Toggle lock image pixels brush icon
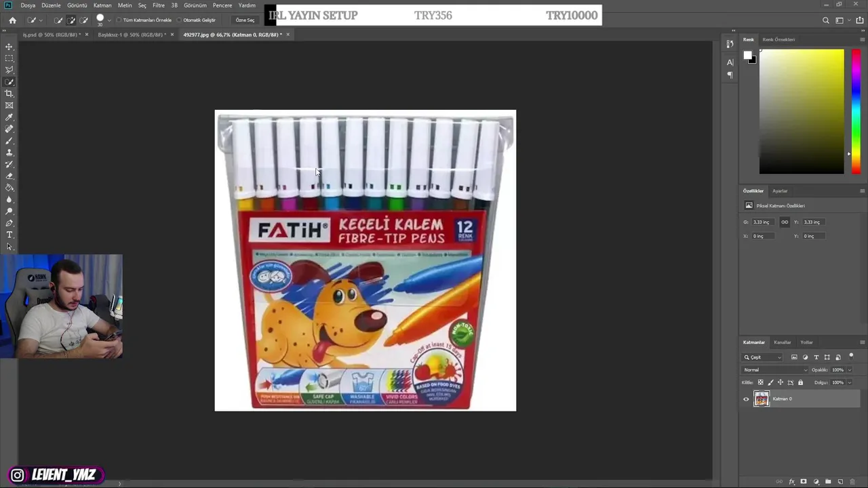The width and height of the screenshot is (868, 488). click(x=770, y=382)
